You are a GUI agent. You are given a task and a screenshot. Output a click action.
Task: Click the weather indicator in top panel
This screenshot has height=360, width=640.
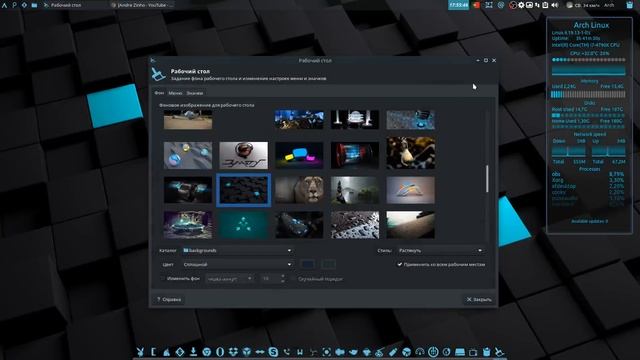click(583, 5)
